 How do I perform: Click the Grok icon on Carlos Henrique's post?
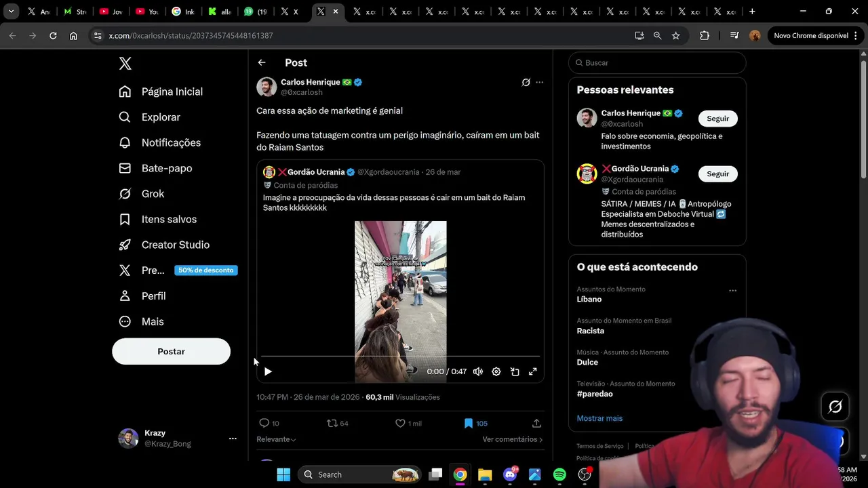point(526,82)
